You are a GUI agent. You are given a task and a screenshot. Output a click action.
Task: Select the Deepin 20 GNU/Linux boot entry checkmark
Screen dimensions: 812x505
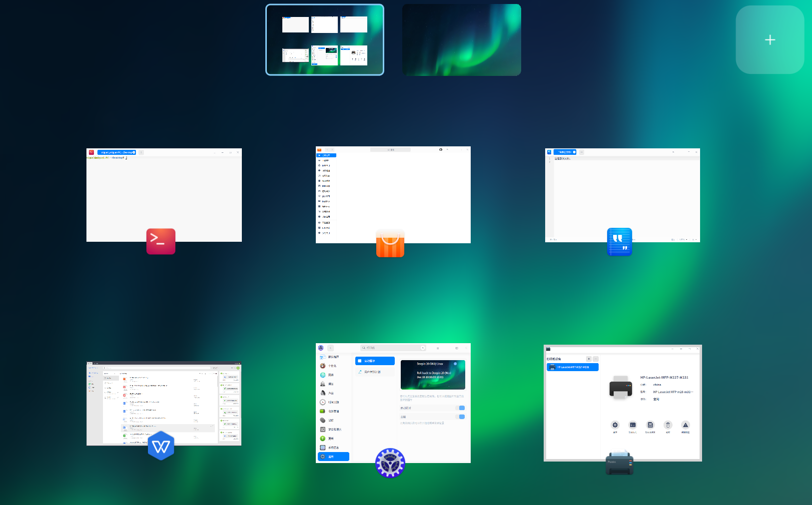click(x=455, y=364)
